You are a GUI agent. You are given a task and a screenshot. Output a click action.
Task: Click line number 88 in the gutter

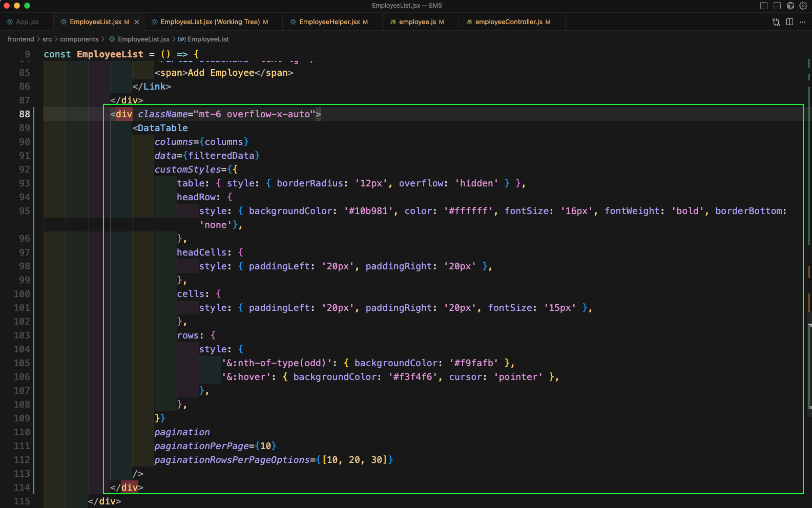point(25,114)
